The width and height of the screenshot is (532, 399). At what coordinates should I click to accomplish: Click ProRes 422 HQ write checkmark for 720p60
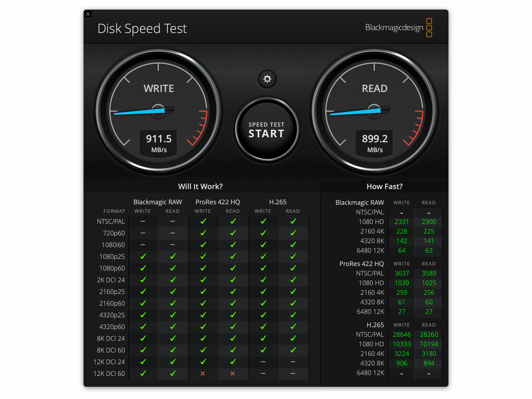point(203,233)
